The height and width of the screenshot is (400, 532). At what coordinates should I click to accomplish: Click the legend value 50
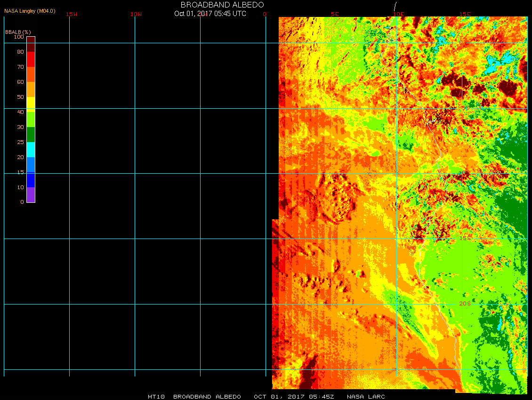(21, 97)
